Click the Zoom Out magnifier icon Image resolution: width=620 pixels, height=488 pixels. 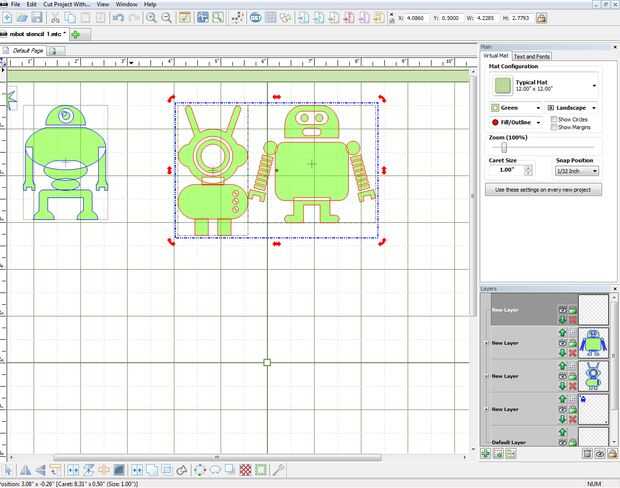click(x=165, y=18)
